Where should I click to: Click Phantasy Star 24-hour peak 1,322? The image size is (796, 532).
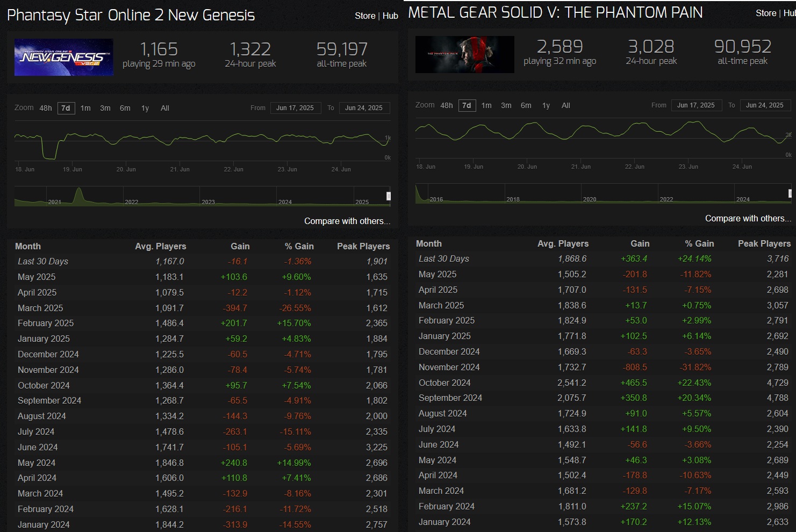pos(250,49)
